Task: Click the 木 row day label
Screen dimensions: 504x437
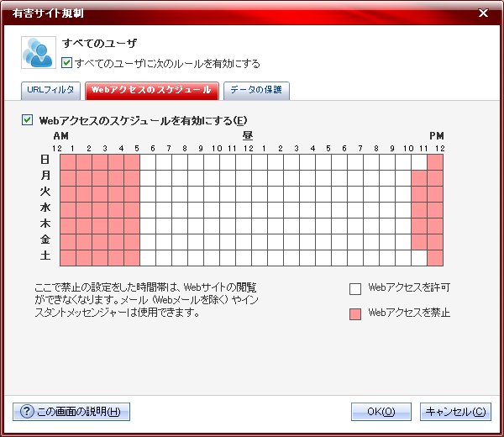Action: pos(45,224)
